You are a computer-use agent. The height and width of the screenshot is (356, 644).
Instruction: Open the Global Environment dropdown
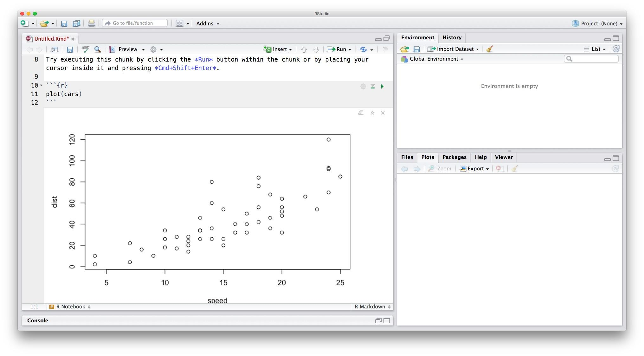462,59
